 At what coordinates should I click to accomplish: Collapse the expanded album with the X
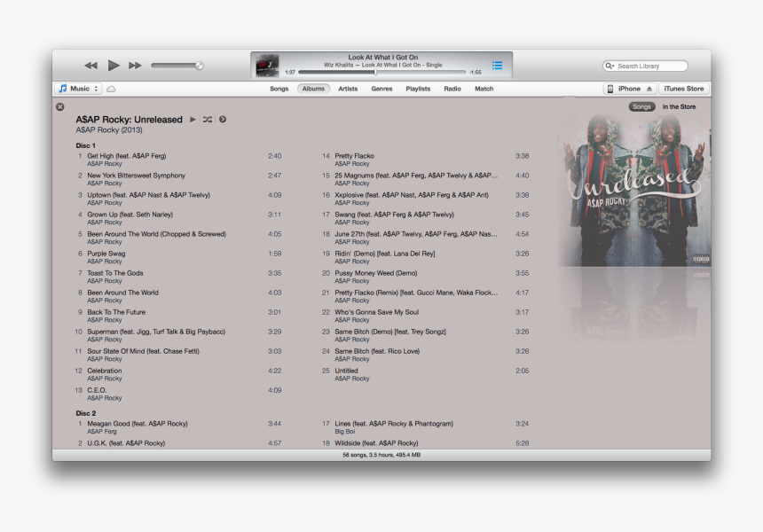point(59,106)
